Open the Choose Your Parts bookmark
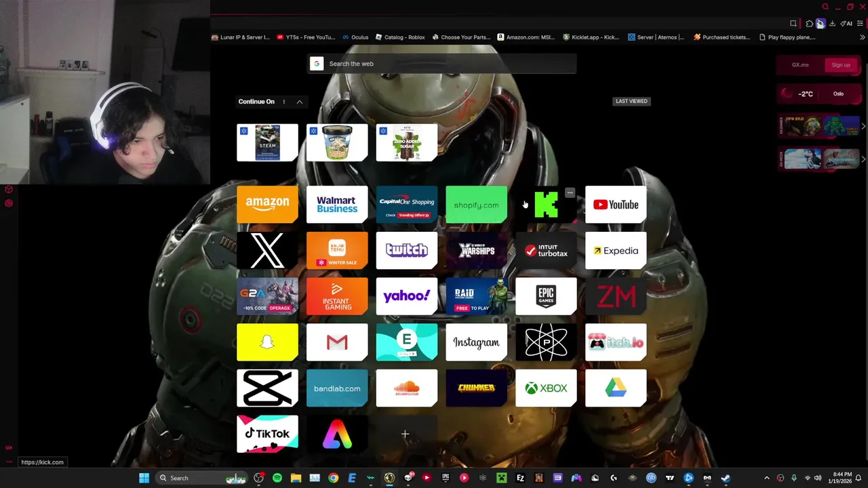Image resolution: width=868 pixels, height=488 pixels. click(x=461, y=37)
